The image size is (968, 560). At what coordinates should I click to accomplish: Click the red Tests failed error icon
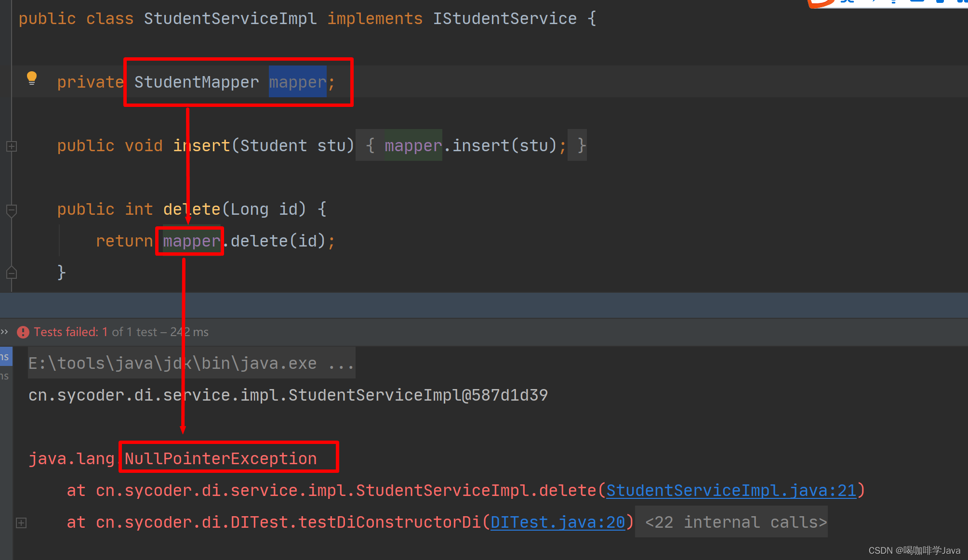click(23, 332)
